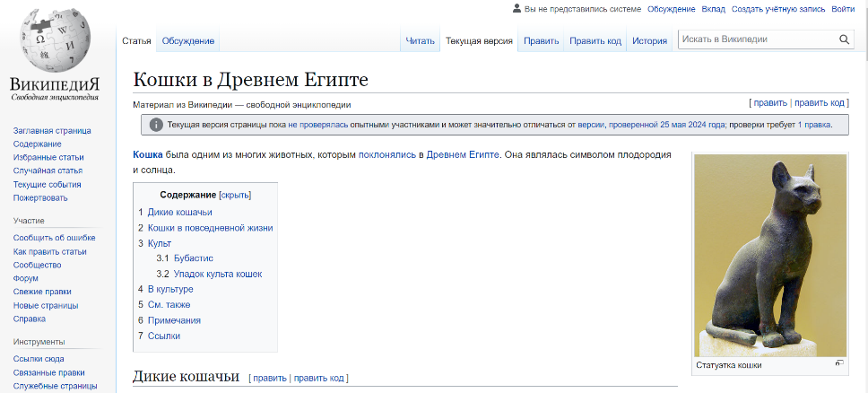Open the поклонялись link

point(387,154)
